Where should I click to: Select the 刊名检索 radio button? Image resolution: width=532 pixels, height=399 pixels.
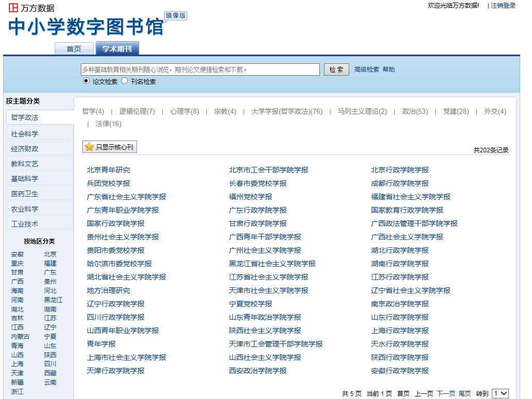click(124, 81)
